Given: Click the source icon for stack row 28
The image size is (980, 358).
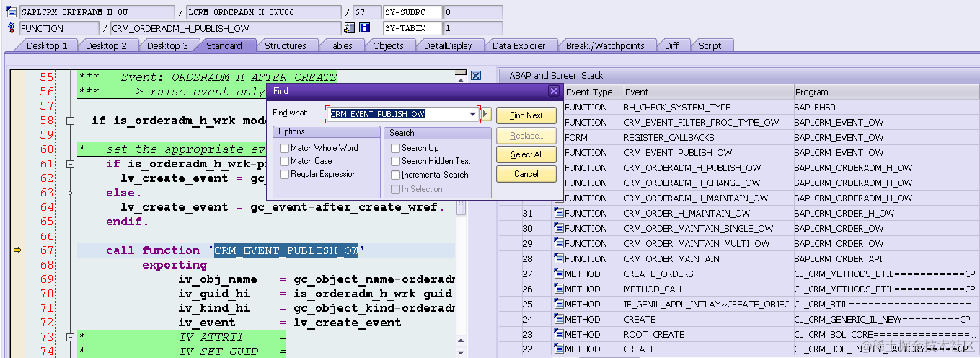Looking at the screenshot, I should point(558,258).
